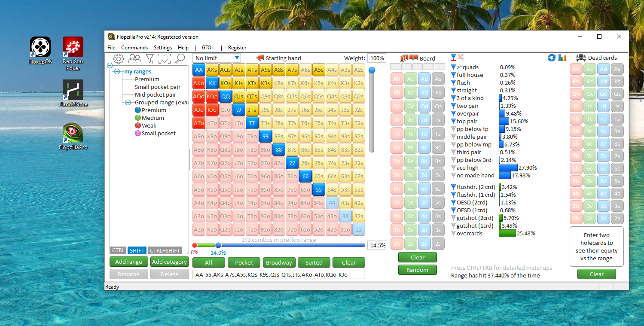Screen dimensions: 644x326
Task: Click the red X clear filters icon
Action: click(x=461, y=57)
